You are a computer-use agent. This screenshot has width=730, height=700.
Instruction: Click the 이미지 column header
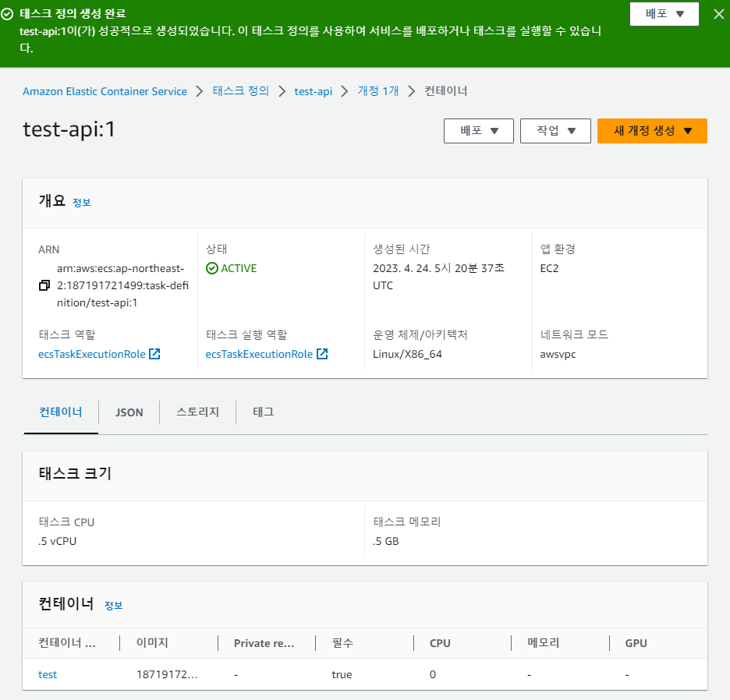pyautogui.click(x=152, y=643)
